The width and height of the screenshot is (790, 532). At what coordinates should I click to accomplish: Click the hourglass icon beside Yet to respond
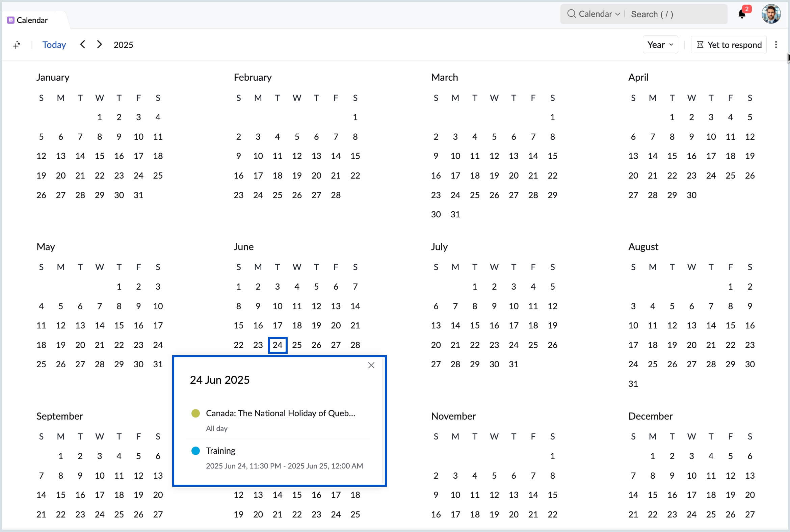point(700,45)
